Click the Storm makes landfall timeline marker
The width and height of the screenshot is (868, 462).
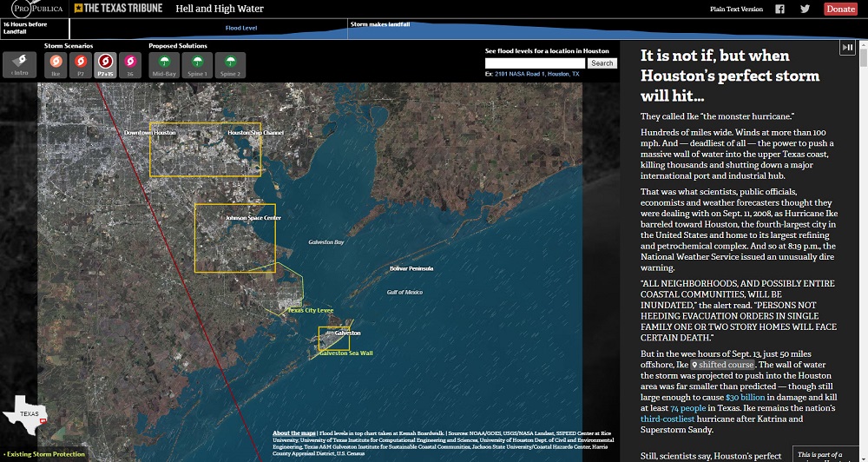pyautogui.click(x=382, y=24)
